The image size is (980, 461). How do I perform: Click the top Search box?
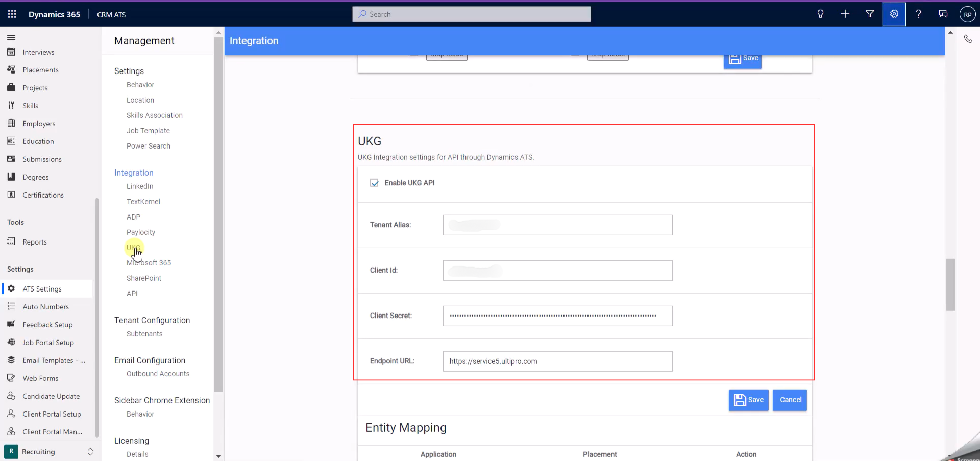(x=471, y=14)
